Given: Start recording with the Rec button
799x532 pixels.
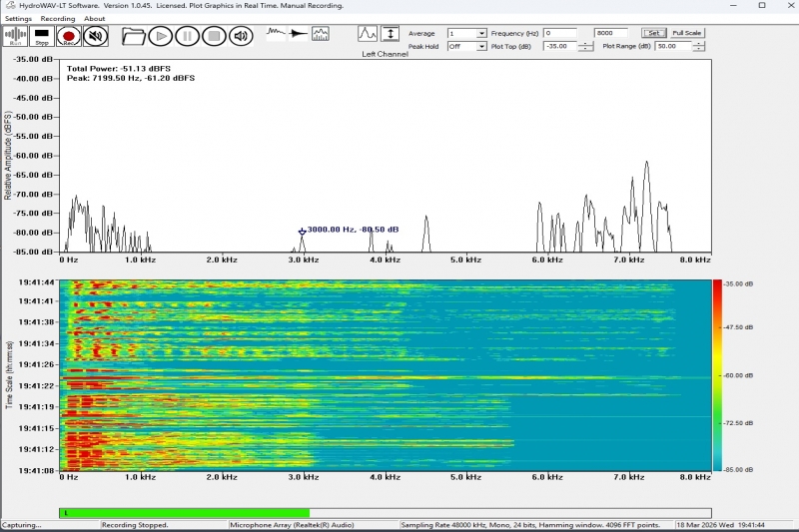Looking at the screenshot, I should click(69, 36).
